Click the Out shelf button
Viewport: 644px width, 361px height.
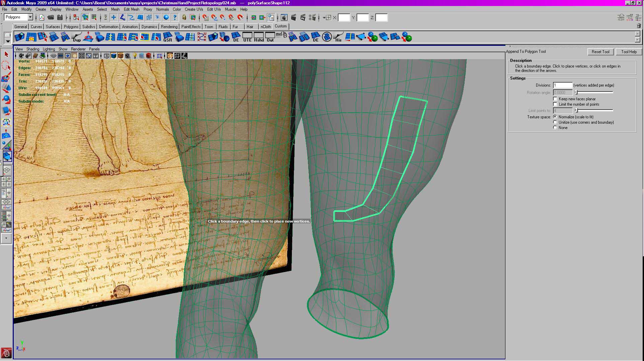[270, 37]
